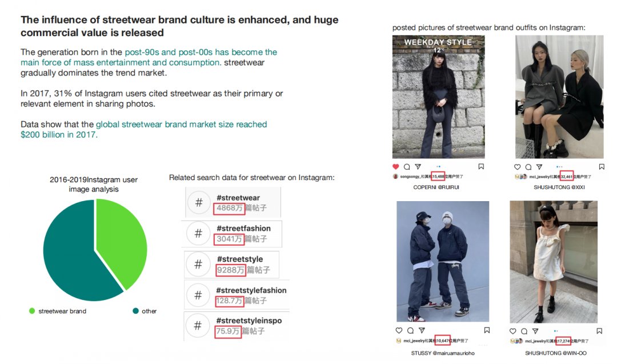Open the WEEKDAY STYLE post photo
Viewport: 617px width, 364px height.
438,97
